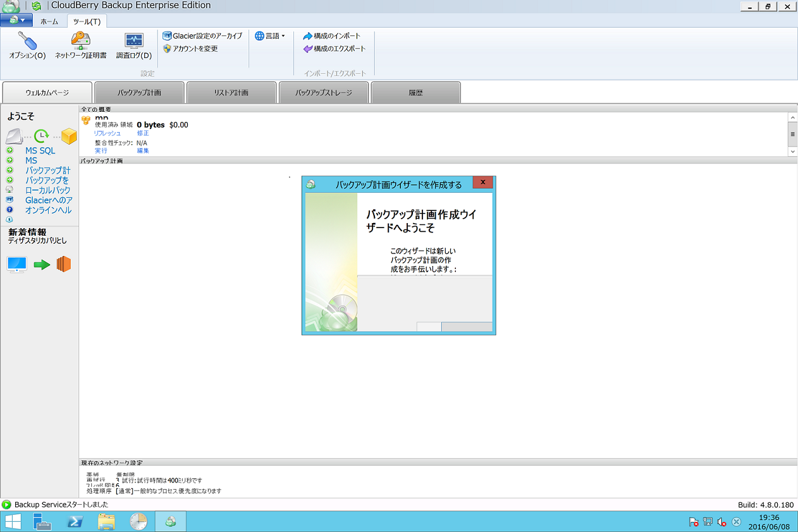Switch to ウェルカムページ tab

point(47,92)
